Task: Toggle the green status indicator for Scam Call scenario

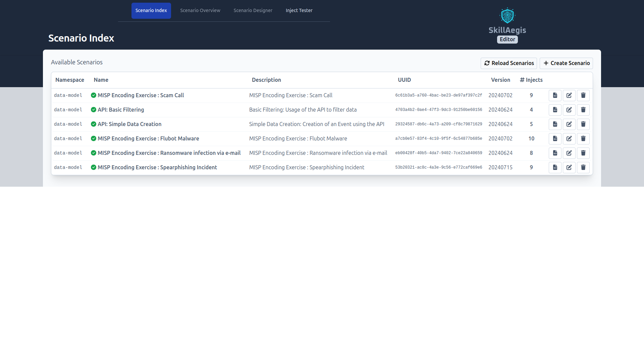Action: pyautogui.click(x=93, y=95)
